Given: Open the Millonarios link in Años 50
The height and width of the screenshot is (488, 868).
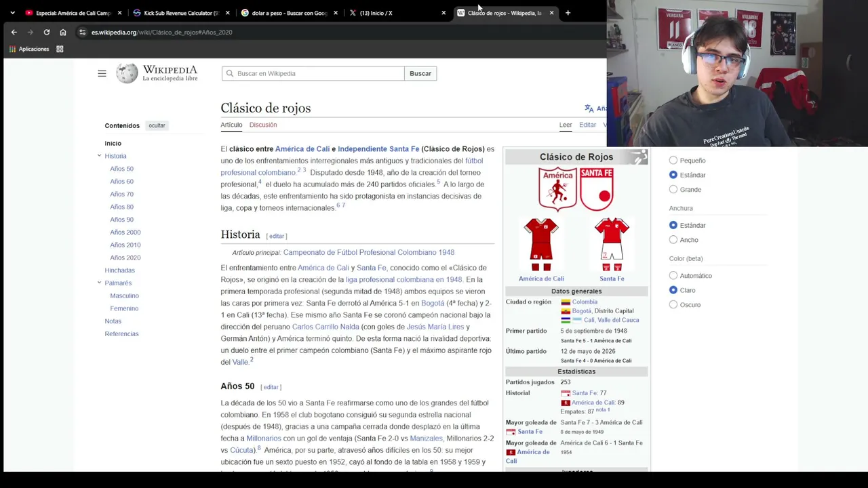Looking at the screenshot, I should [264, 439].
